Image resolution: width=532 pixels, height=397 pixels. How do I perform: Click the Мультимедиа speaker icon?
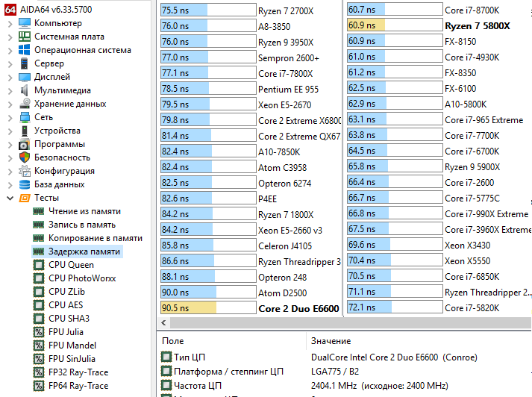25,90
